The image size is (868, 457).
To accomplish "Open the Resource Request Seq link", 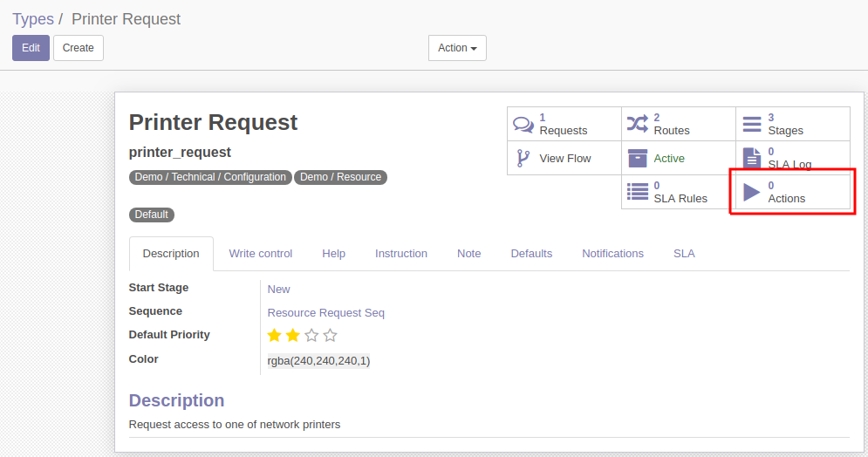I will [325, 312].
